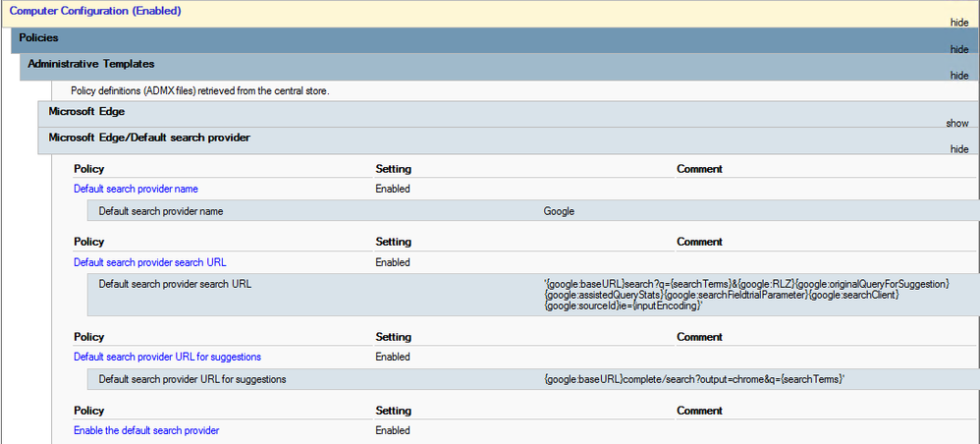Show the collapsed Microsoft Edge section
Viewport: 980px width, 444px height.
pos(956,123)
